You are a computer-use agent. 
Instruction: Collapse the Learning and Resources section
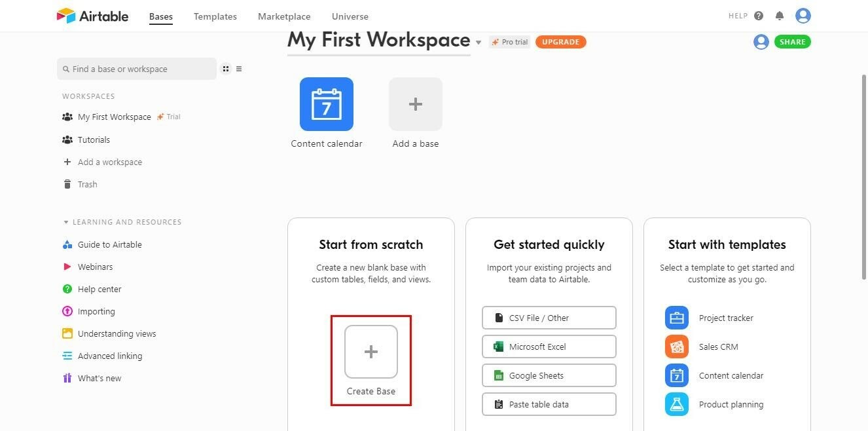[x=65, y=222]
